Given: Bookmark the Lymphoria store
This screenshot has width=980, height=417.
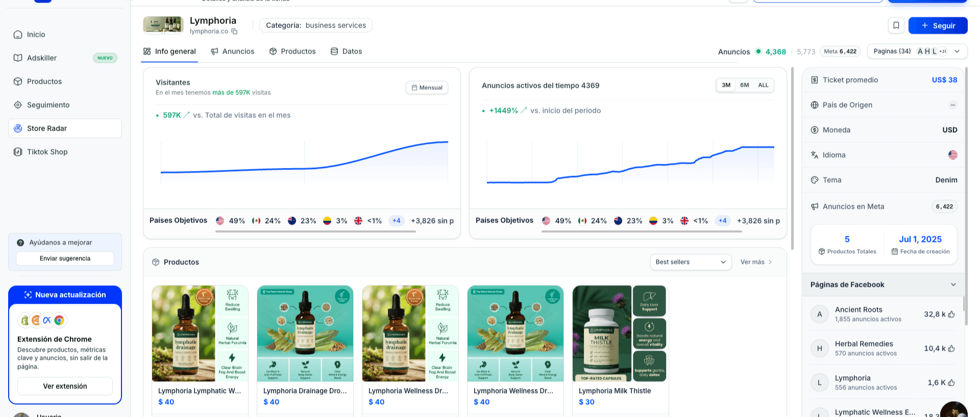Looking at the screenshot, I should pos(896,26).
